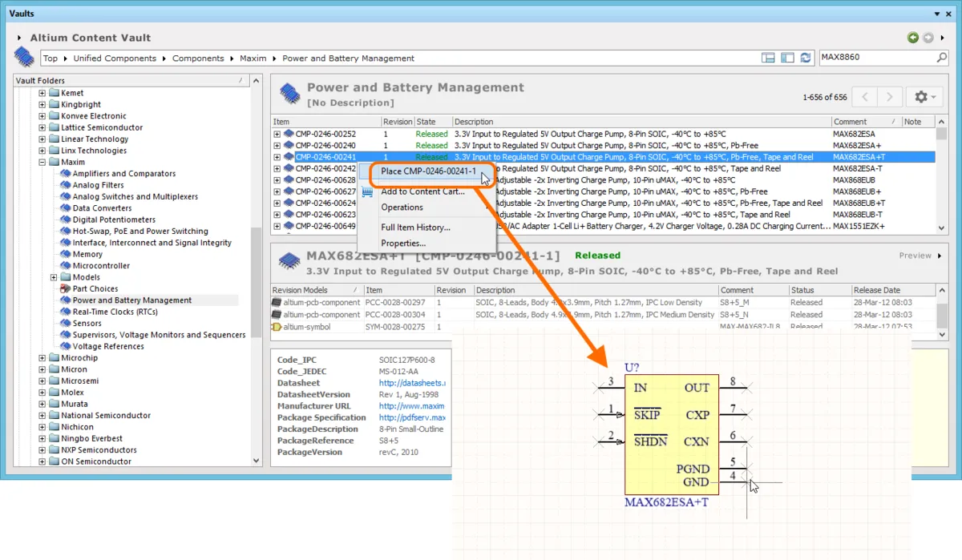Screen dimensions: 962x560
Task: Select the SYM-0028-00275 model row
Action: 604,327
